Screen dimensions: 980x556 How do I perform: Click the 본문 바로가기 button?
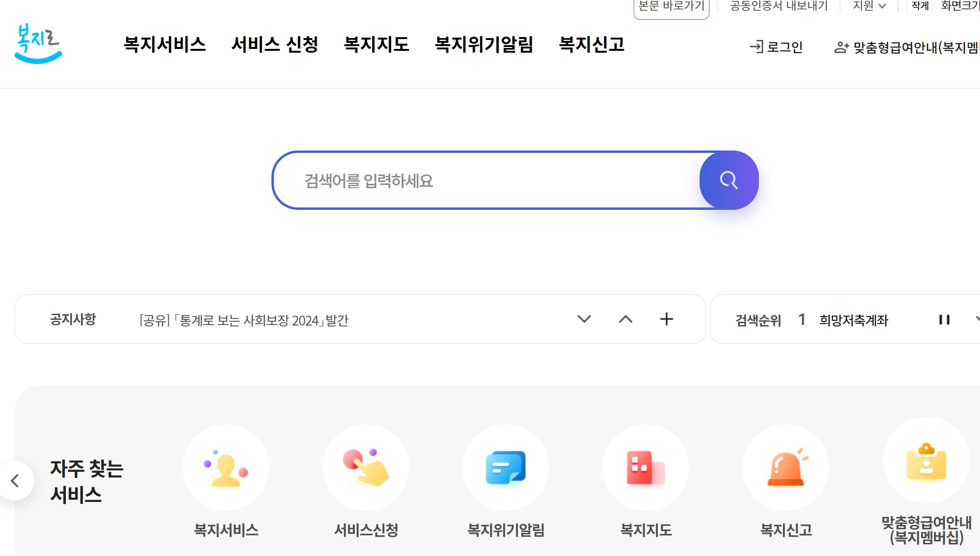tap(671, 6)
